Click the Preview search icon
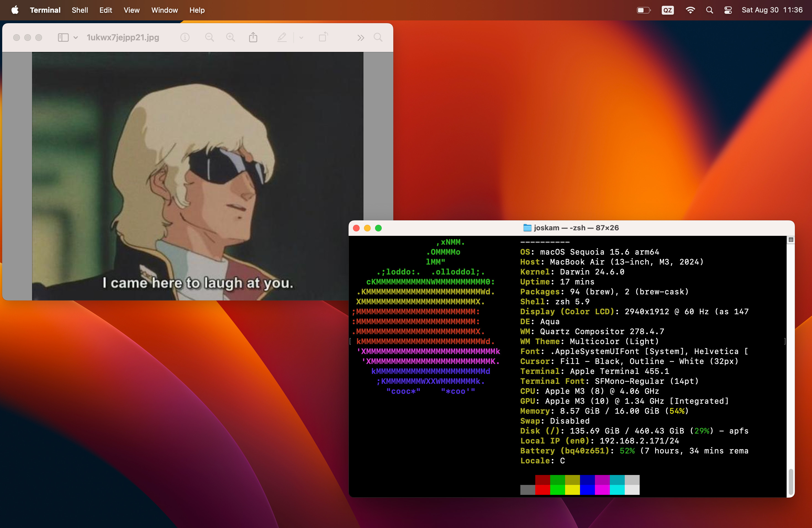This screenshot has height=528, width=812. 378,37
